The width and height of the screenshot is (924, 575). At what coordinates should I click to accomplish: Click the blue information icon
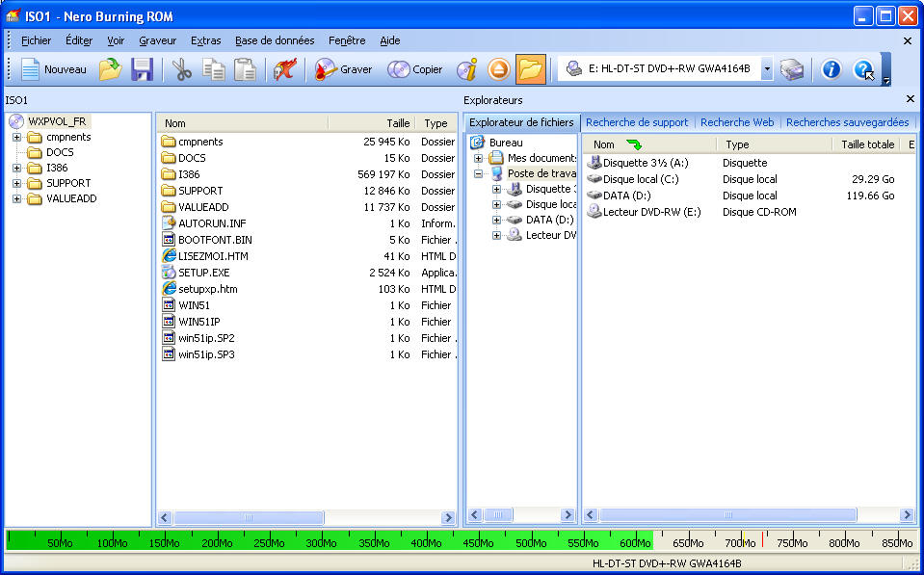[831, 69]
